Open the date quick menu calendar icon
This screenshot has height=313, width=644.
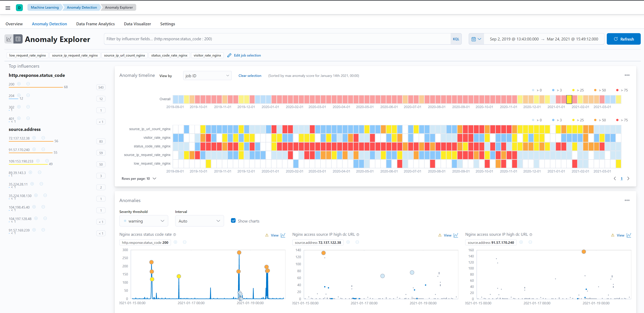point(476,39)
